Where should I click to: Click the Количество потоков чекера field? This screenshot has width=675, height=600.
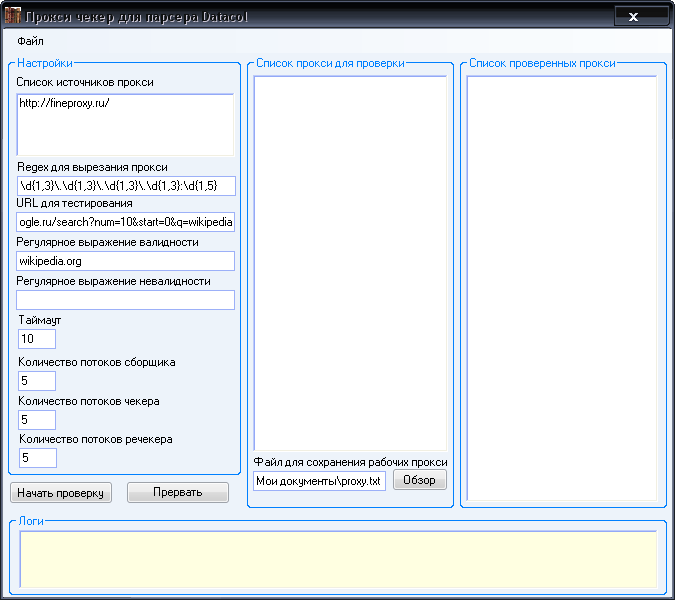coord(37,420)
